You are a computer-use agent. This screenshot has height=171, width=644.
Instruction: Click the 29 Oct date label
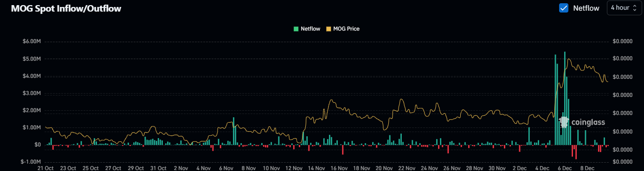click(136, 168)
